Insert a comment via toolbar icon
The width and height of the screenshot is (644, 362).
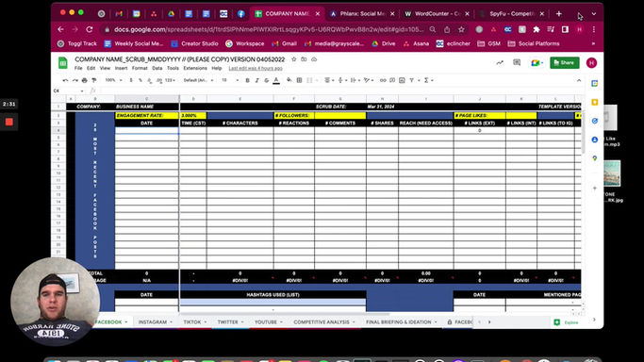pyautogui.click(x=392, y=80)
